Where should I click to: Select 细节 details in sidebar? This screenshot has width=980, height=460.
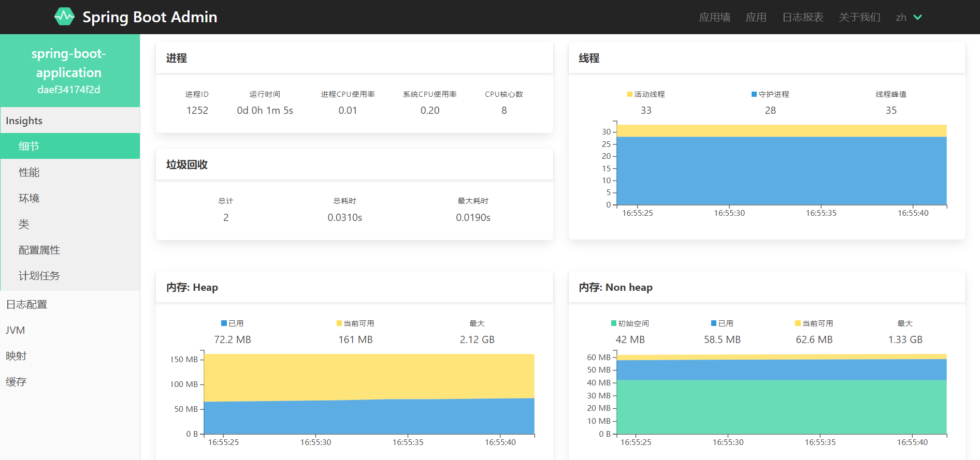[x=70, y=146]
